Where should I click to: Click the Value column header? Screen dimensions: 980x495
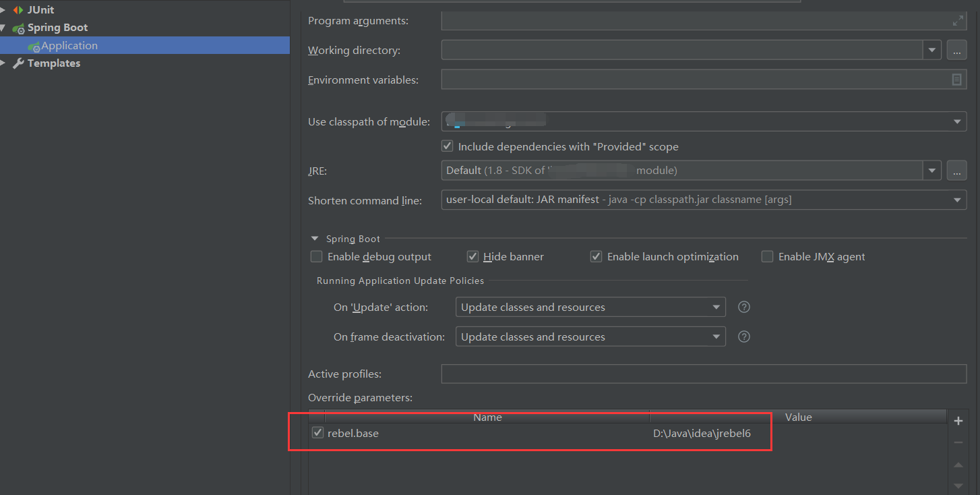(798, 417)
